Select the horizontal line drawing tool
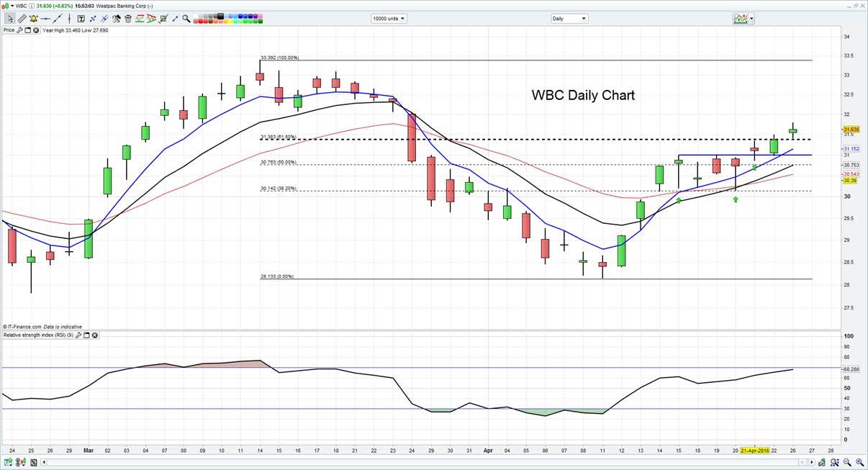 click(45, 19)
